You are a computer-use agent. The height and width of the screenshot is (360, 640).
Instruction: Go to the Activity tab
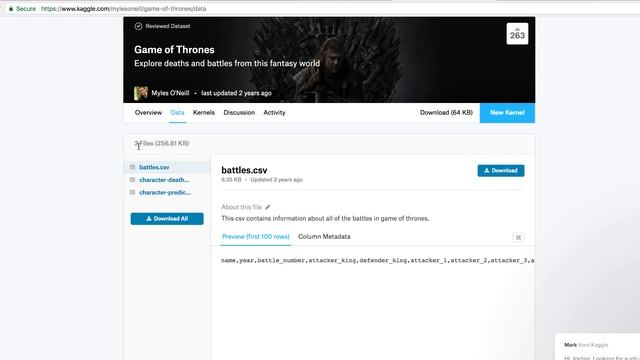pos(274,113)
